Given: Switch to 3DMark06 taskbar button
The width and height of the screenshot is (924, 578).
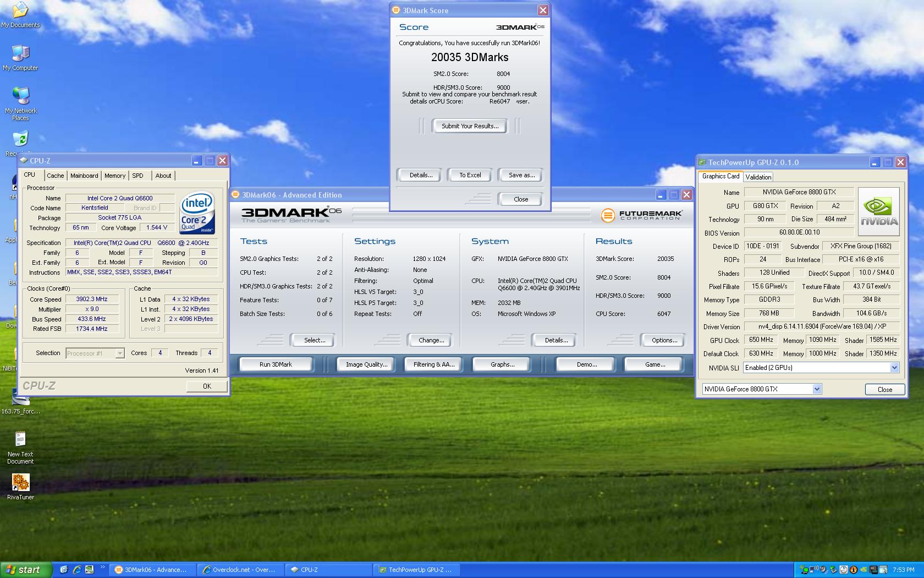Looking at the screenshot, I should click(x=153, y=570).
